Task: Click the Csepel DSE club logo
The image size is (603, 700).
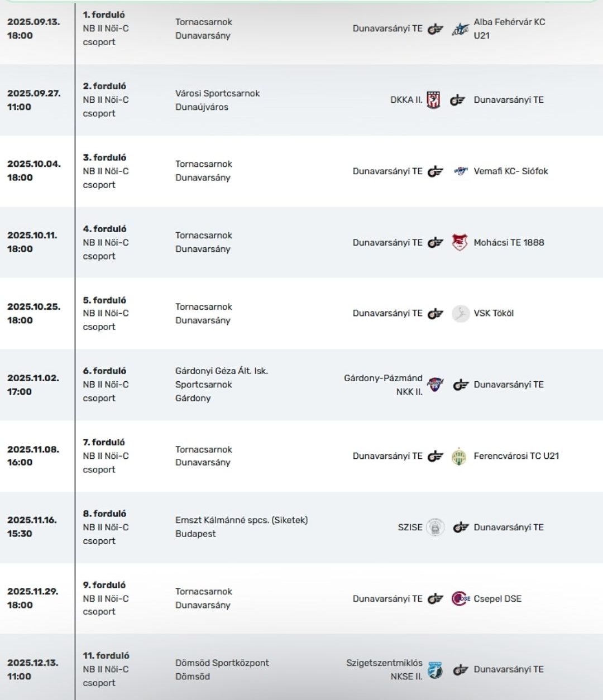Action: pos(460,599)
